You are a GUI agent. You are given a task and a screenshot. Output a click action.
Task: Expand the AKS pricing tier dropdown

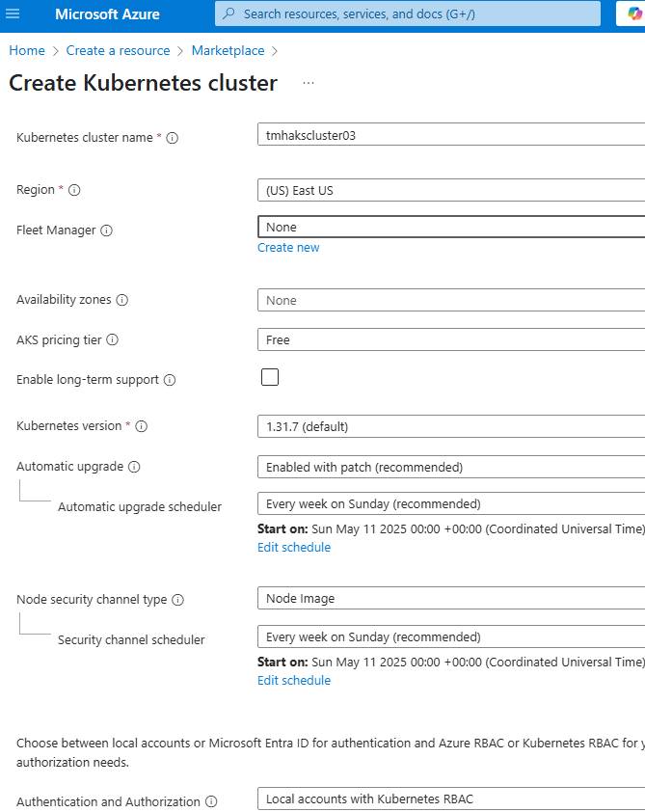450,339
